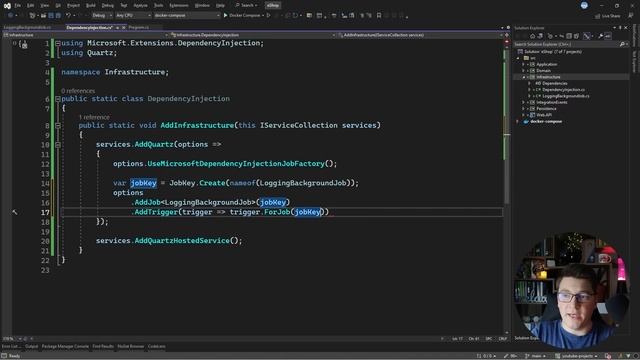Open the Analyze menu
This screenshot has width=640, height=360.
pyautogui.click(x=140, y=6)
